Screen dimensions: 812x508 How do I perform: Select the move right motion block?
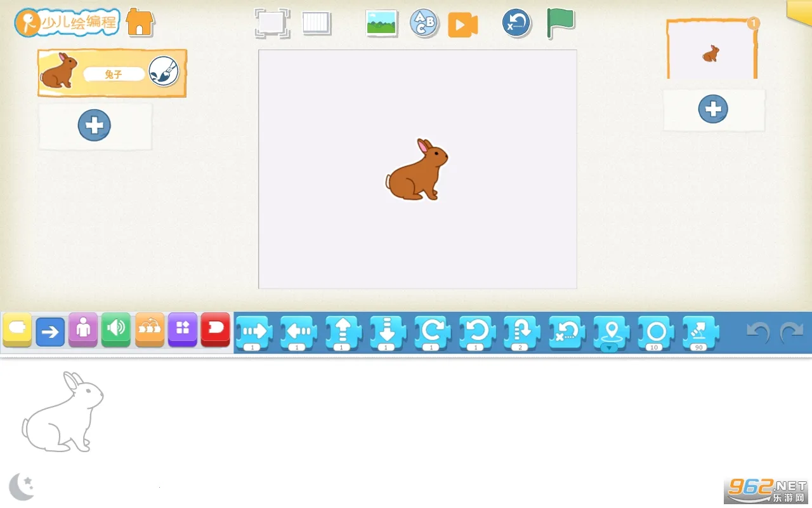(x=254, y=331)
